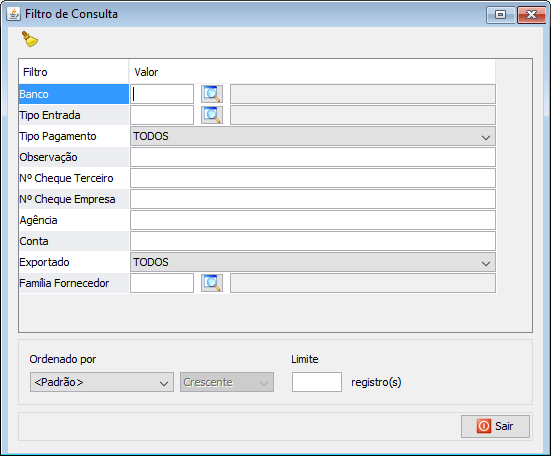
Task: Expand the Tipo Pagamento dropdown
Action: coord(313,136)
